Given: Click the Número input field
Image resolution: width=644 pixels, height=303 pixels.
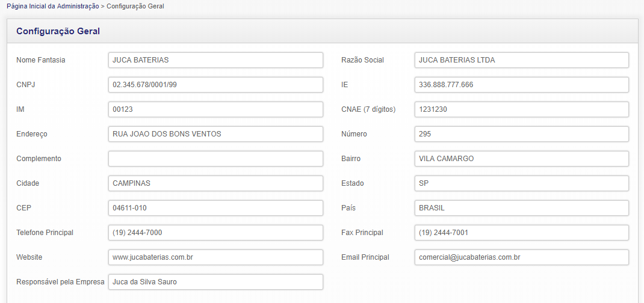Looking at the screenshot, I should click(521, 134).
